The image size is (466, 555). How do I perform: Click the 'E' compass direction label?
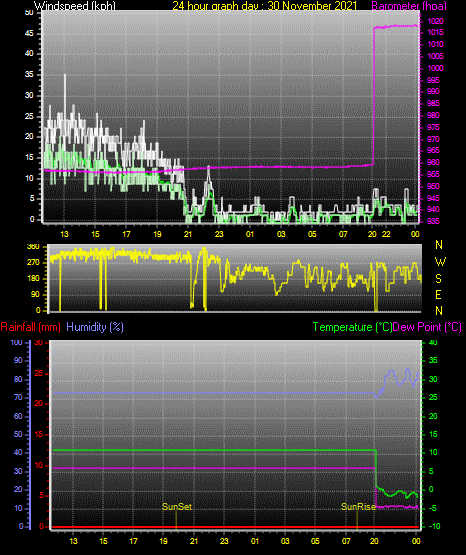tap(438, 295)
